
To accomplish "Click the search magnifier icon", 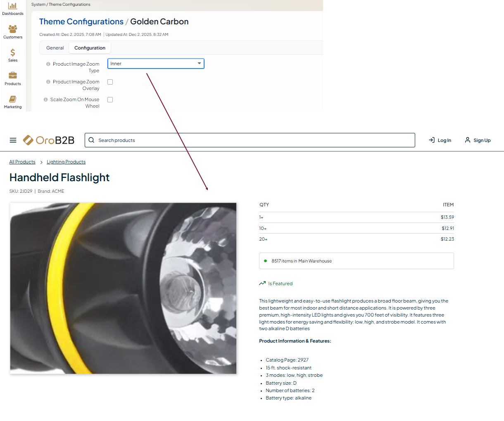I will pyautogui.click(x=92, y=140).
